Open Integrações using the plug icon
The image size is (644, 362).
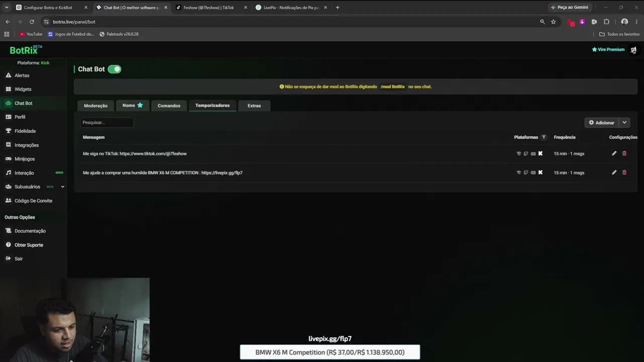pos(8,145)
